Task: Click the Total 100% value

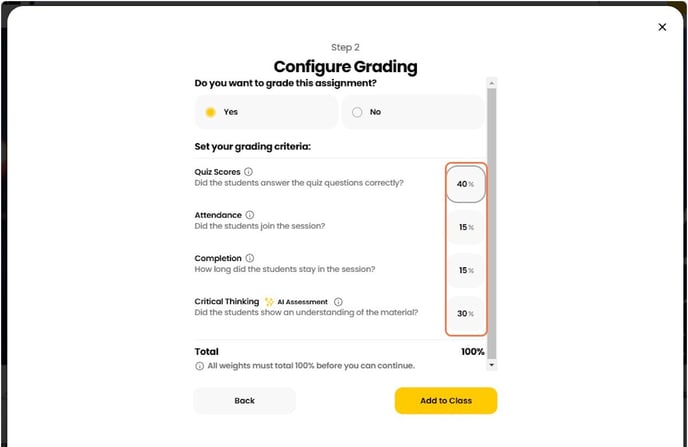Action: [472, 352]
